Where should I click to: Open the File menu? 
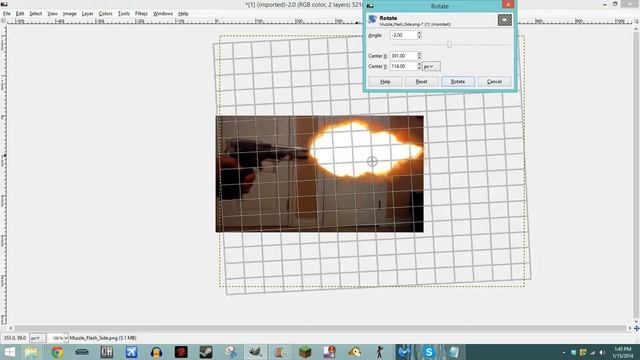point(7,13)
